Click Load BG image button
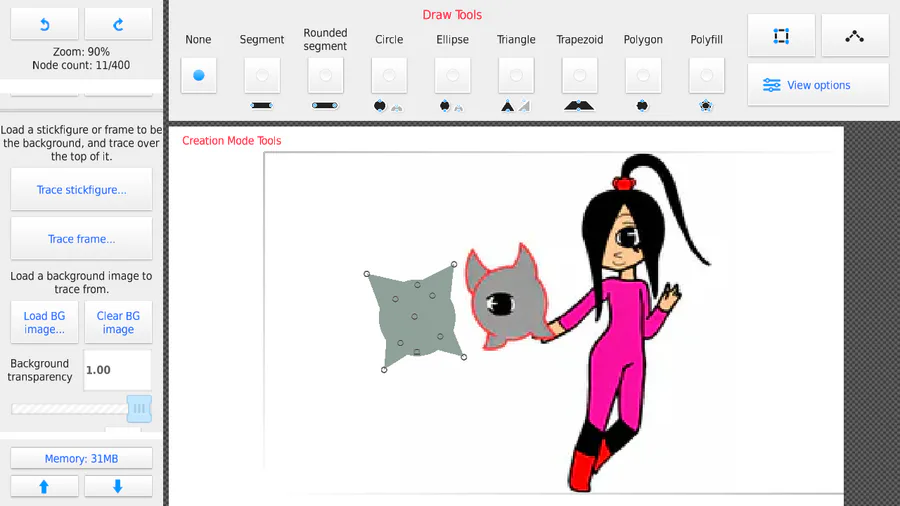The width and height of the screenshot is (900, 506). pos(44,322)
